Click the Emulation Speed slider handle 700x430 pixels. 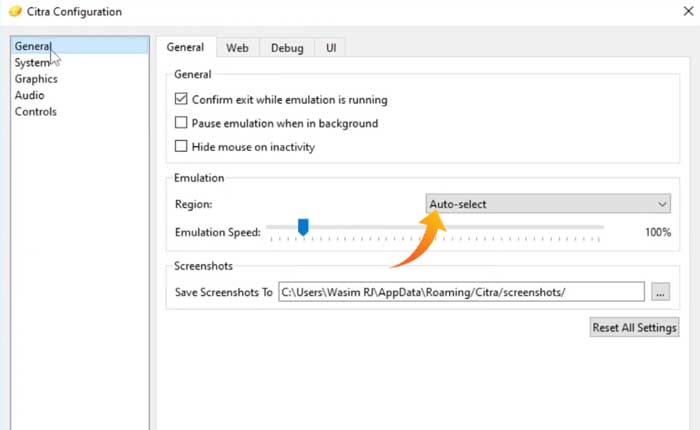click(303, 229)
